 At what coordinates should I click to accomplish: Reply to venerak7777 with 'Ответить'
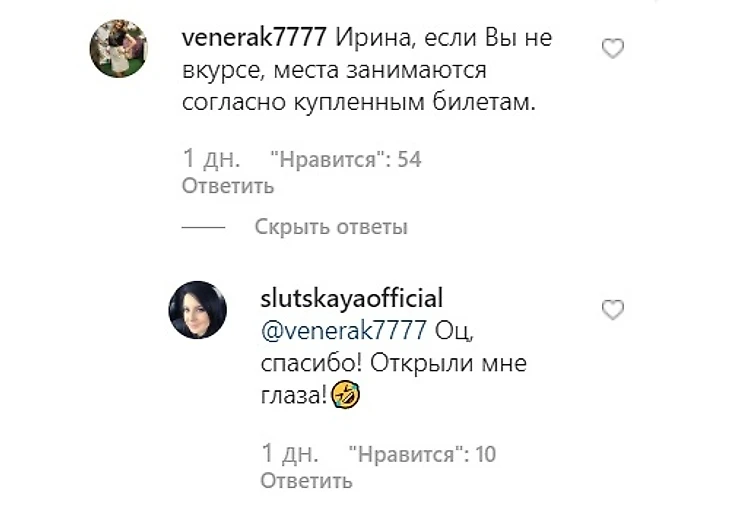228,186
